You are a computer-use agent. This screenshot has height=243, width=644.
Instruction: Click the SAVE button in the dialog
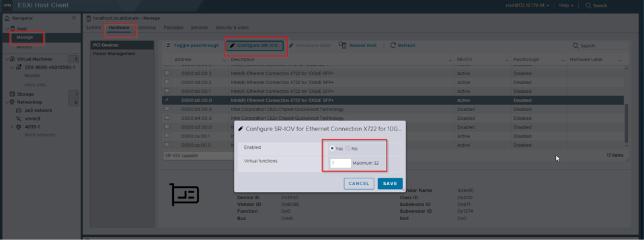(390, 183)
